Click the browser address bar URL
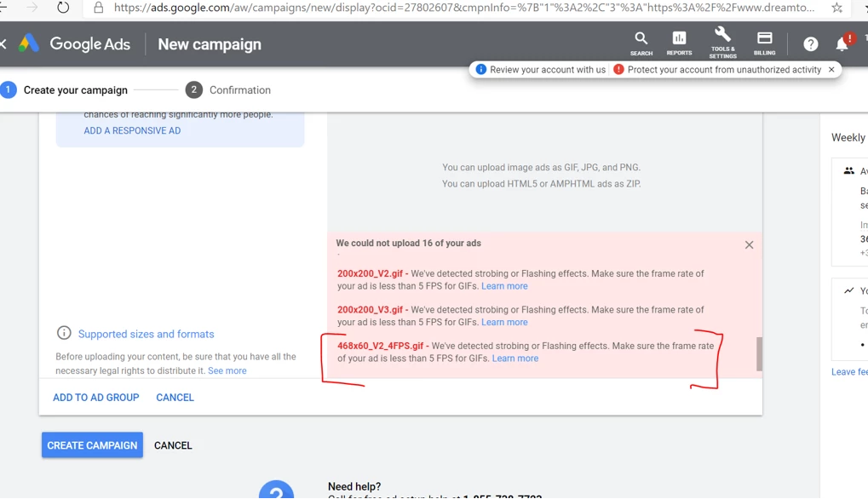The height and width of the screenshot is (499, 868). click(x=464, y=8)
